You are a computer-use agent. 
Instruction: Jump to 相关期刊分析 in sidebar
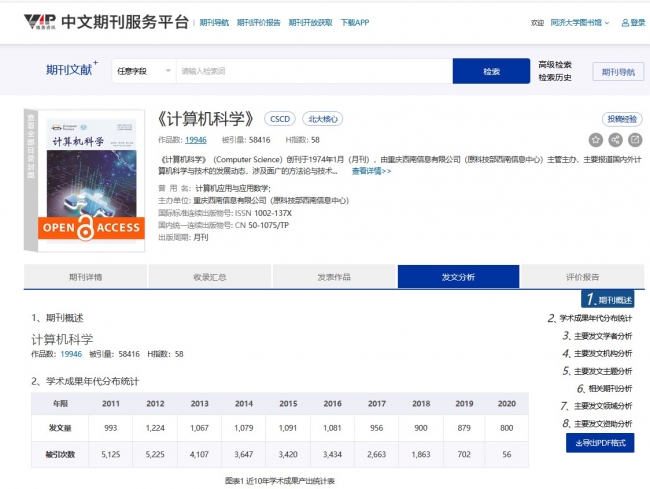(x=605, y=388)
